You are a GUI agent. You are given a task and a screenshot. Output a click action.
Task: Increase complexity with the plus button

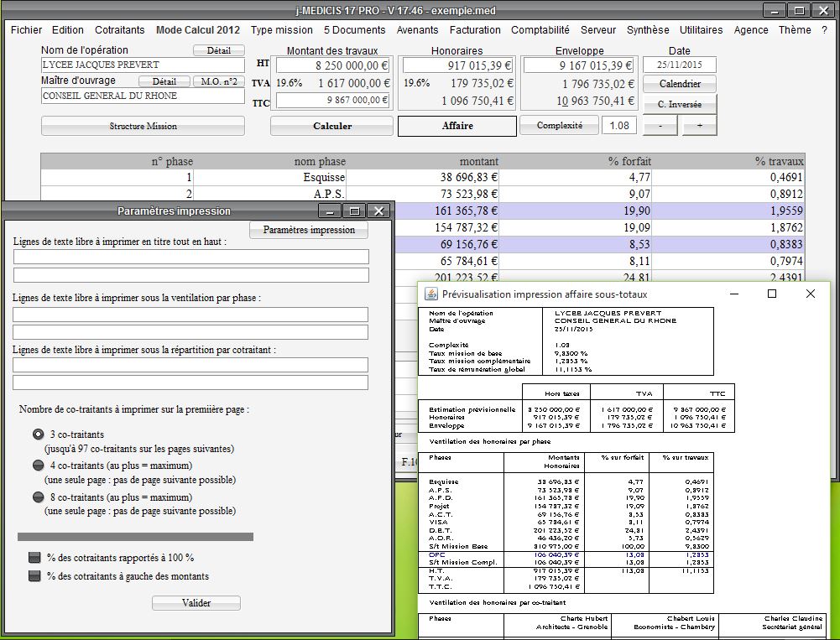click(x=699, y=126)
